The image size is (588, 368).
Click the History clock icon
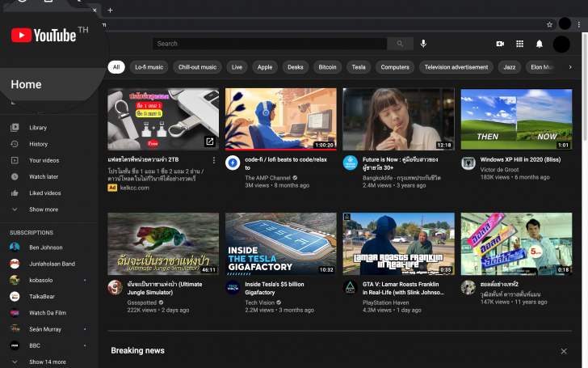tap(15, 144)
